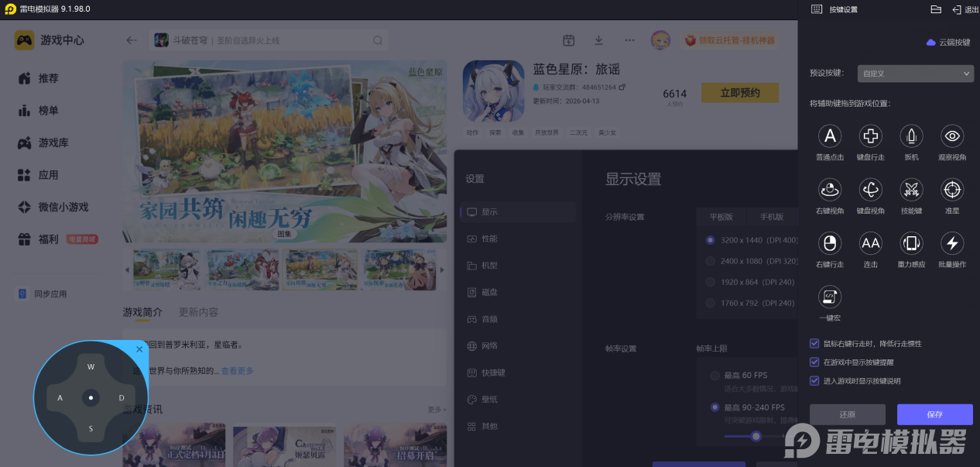Viewport: 980px width, 467px height.
Task: Open the three-dot more menu
Action: pos(629,40)
